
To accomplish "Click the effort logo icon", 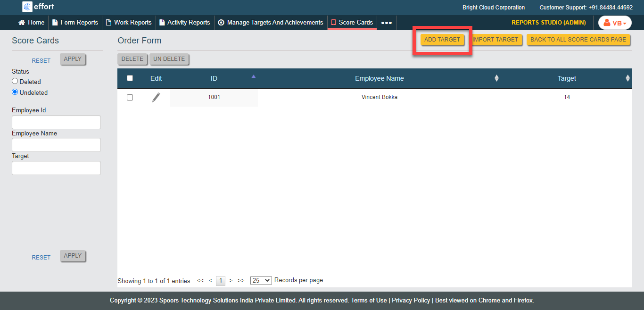I will [x=27, y=7].
